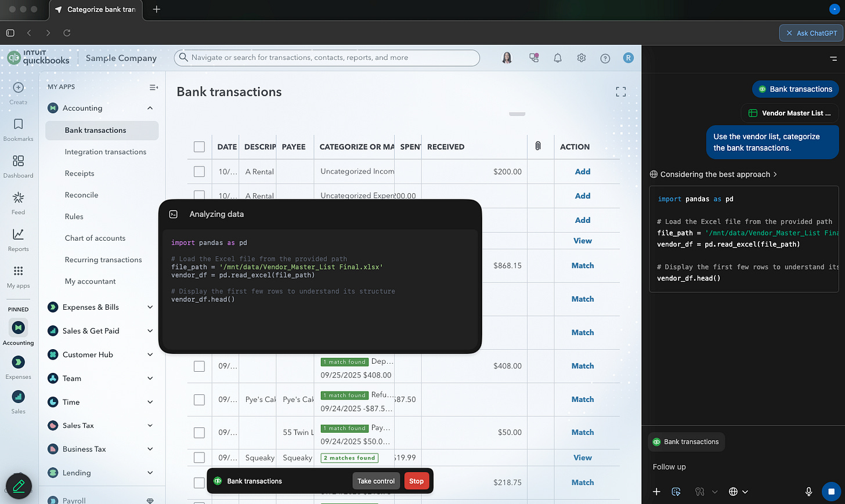Click the QuickBooks search field
Screen dimensions: 845x504
[327, 57]
